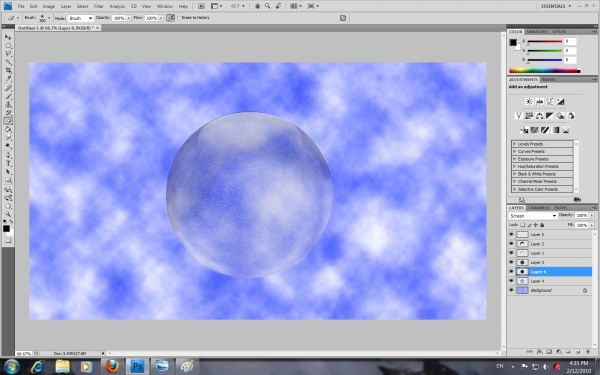
Task: Select the Path Selection tool
Action: pos(8,172)
